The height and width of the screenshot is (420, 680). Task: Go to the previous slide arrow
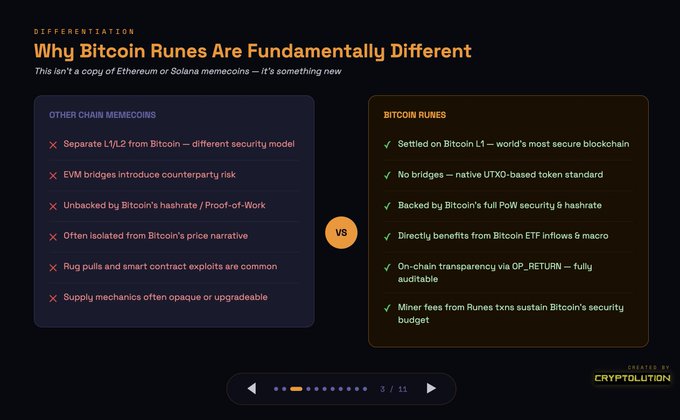252,388
